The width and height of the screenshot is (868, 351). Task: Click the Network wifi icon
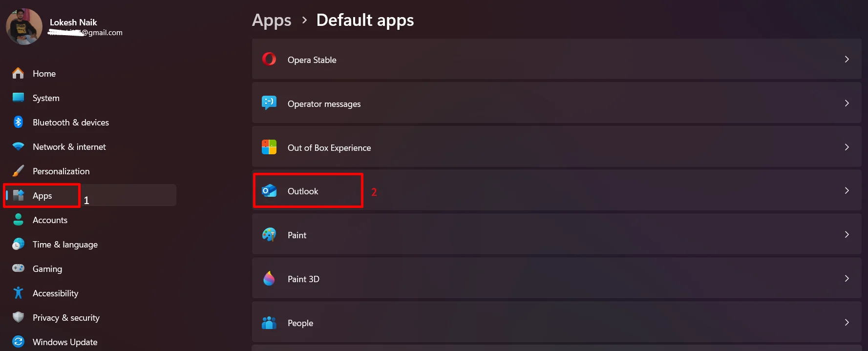click(x=18, y=146)
